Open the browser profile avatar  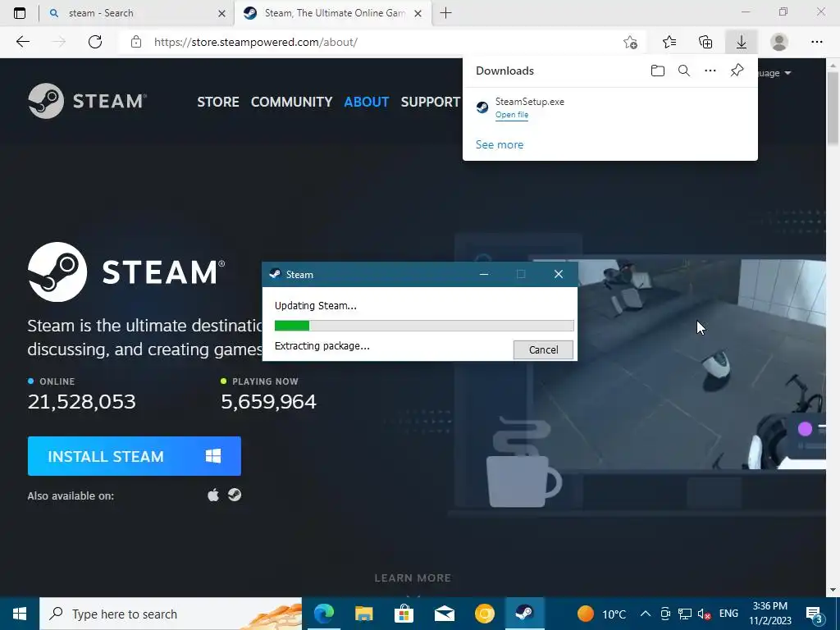(x=779, y=42)
